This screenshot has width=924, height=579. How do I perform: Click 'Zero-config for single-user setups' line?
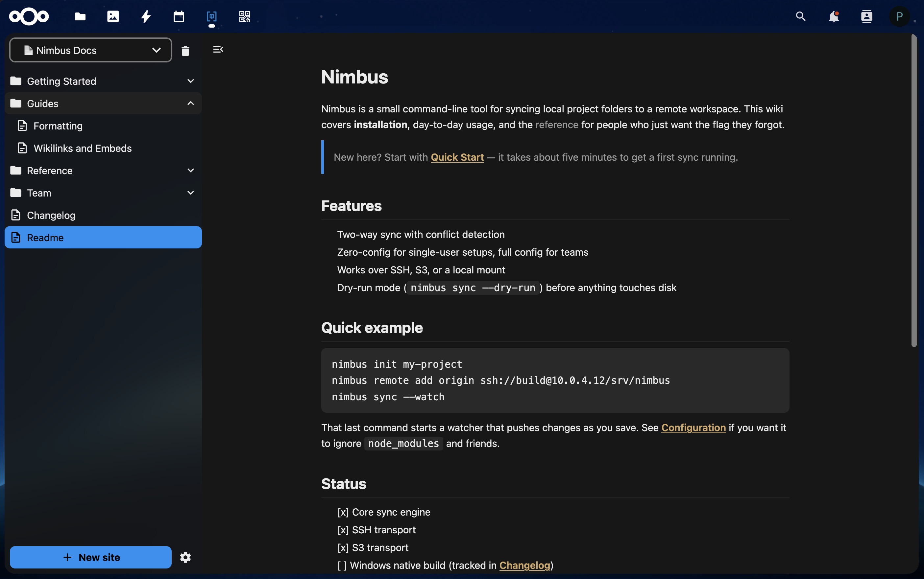(x=462, y=252)
